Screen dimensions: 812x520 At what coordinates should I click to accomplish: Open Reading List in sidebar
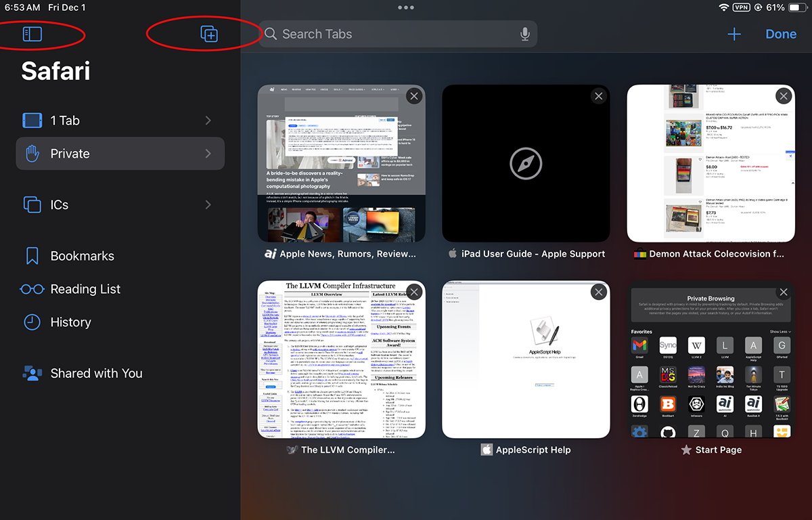(x=85, y=289)
